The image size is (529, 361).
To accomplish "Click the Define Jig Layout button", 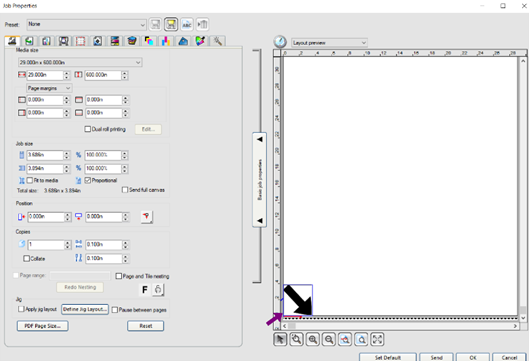I will 85,309.
